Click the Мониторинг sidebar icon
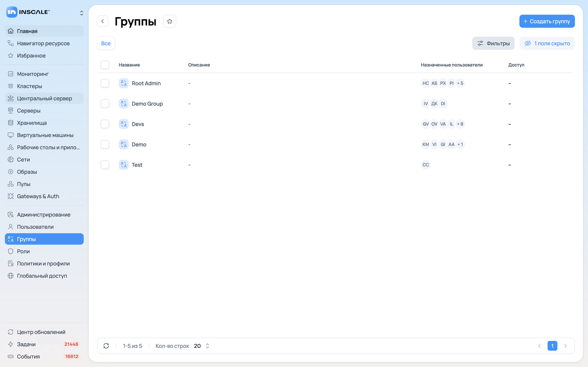The width and height of the screenshot is (588, 367). (11, 74)
